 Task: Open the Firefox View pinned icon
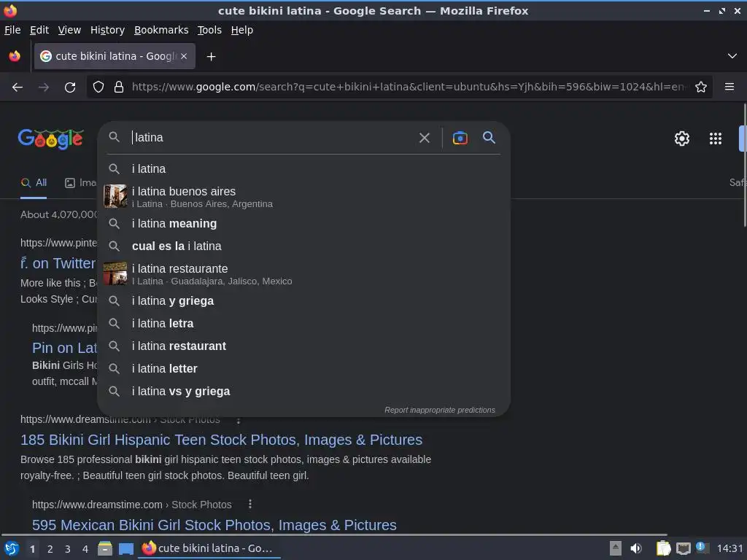(15, 56)
